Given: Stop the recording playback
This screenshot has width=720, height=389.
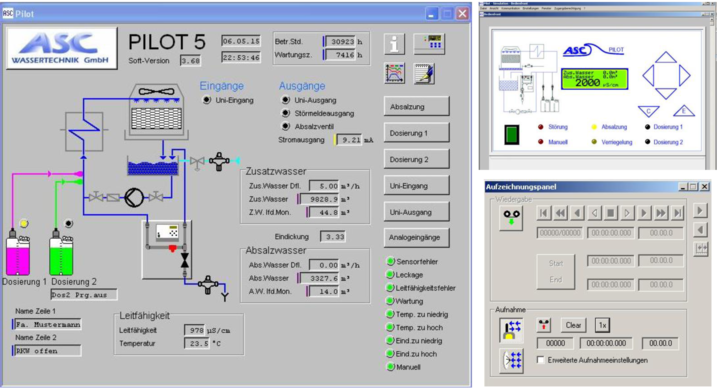Looking at the screenshot, I should 610,213.
